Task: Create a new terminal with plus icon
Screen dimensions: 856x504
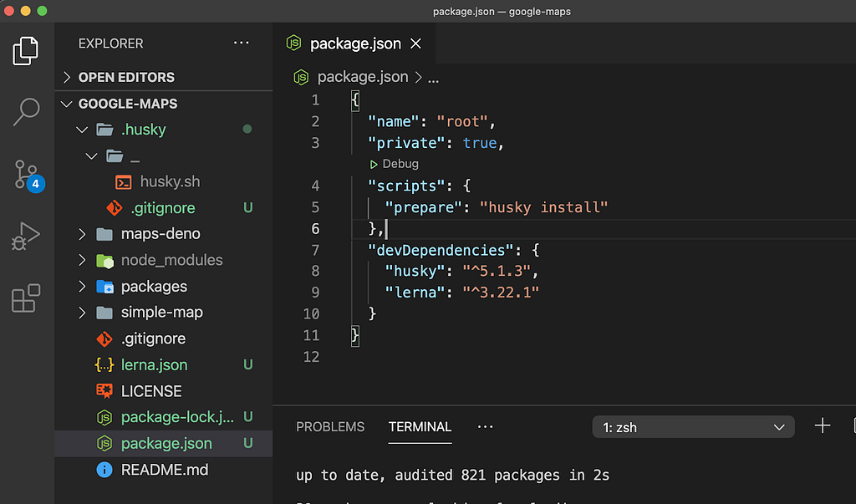Action: (x=823, y=426)
